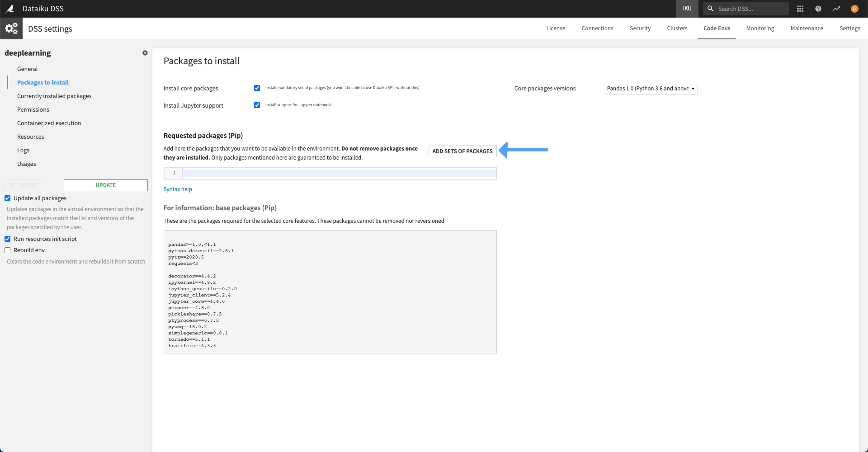Click the IKU badge in top bar
The image size is (868, 452).
point(687,9)
